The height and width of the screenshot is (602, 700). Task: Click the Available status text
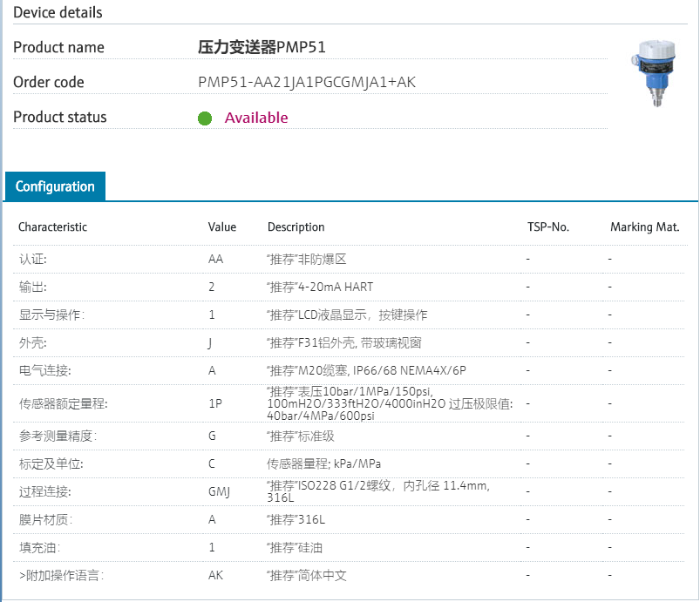[x=256, y=118]
